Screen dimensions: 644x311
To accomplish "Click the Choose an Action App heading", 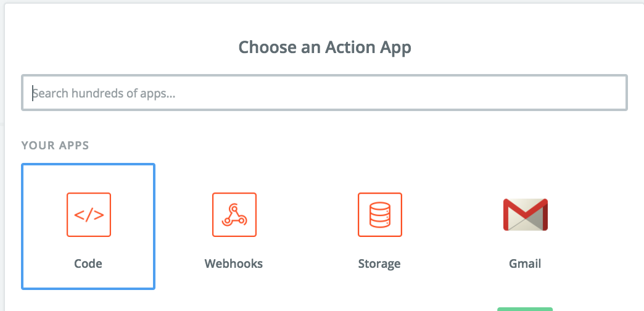I will pos(325,48).
